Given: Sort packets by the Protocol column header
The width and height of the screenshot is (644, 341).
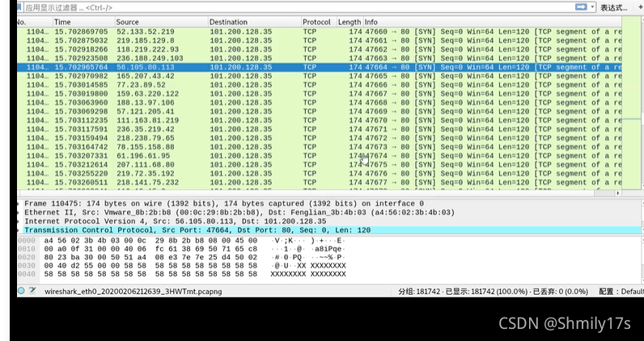Looking at the screenshot, I should (318, 22).
